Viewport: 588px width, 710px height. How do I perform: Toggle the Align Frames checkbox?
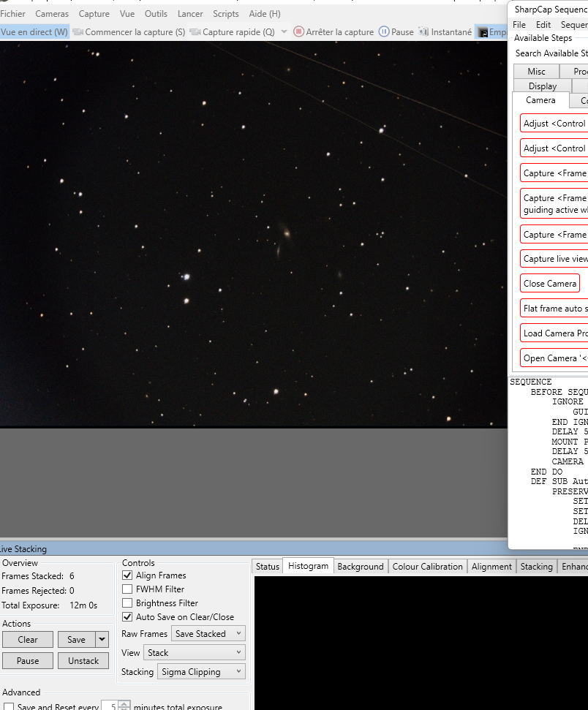(x=127, y=575)
